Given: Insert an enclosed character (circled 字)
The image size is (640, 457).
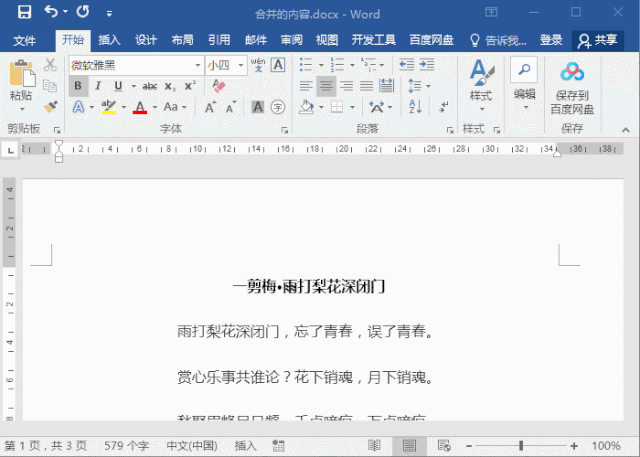Looking at the screenshot, I should click(x=278, y=107).
